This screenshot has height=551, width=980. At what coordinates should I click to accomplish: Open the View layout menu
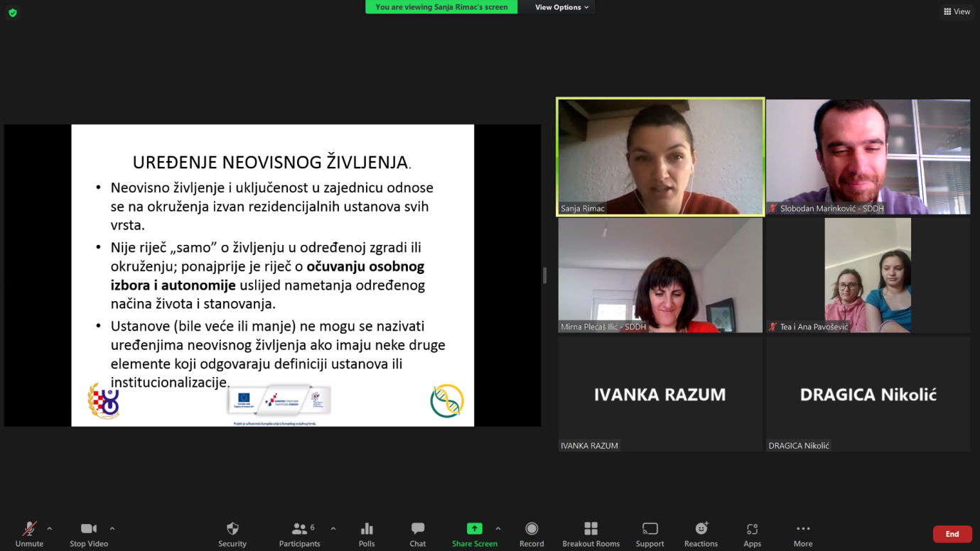click(x=957, y=11)
